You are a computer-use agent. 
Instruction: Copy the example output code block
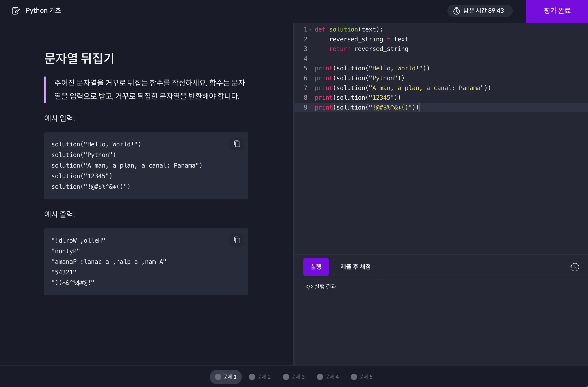pyautogui.click(x=237, y=240)
